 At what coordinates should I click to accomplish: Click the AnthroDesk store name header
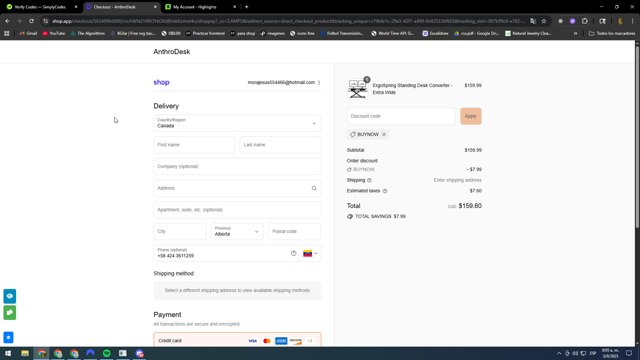click(172, 52)
